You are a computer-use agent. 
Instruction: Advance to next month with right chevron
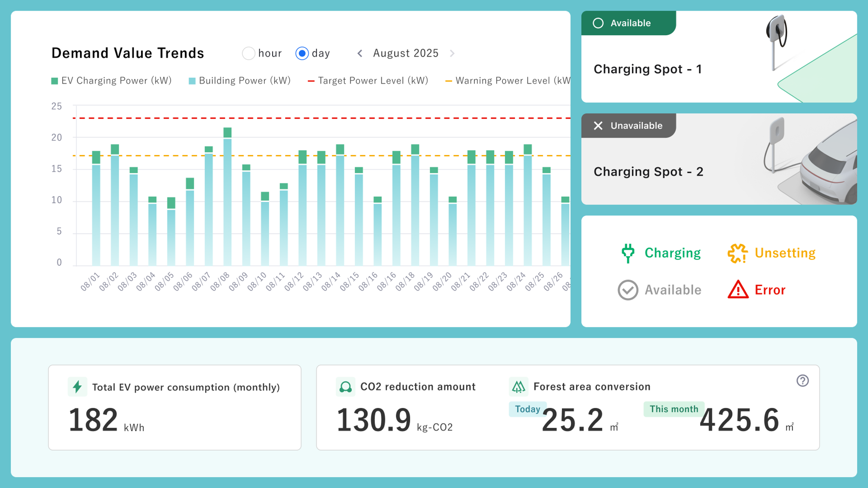(x=452, y=53)
